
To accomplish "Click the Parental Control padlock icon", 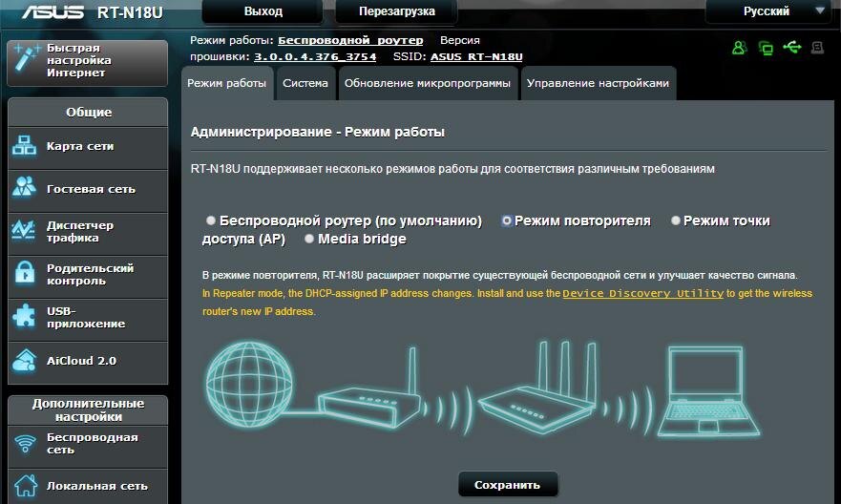I will (x=24, y=272).
